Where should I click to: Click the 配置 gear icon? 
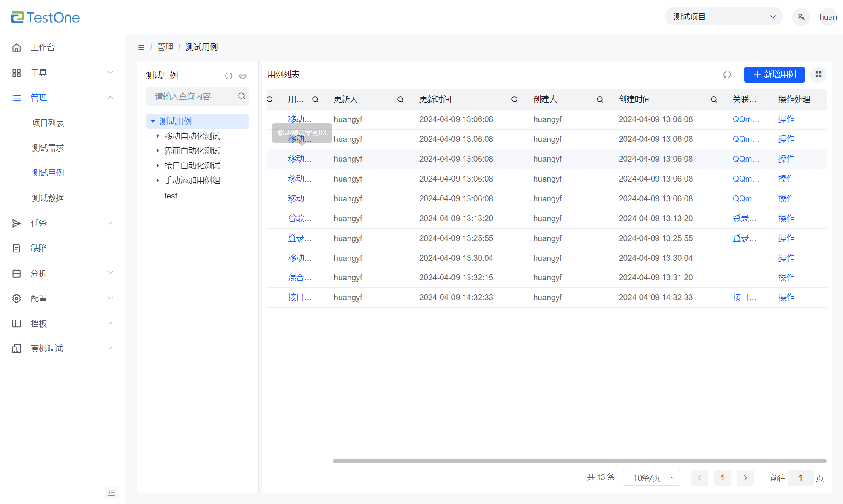[x=16, y=298]
